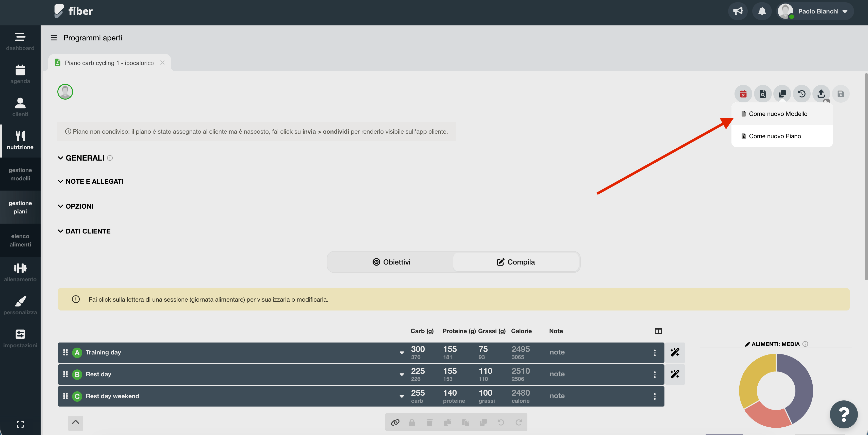The image size is (868, 435).
Task: Open the plan preview document-search icon
Action: tap(762, 94)
